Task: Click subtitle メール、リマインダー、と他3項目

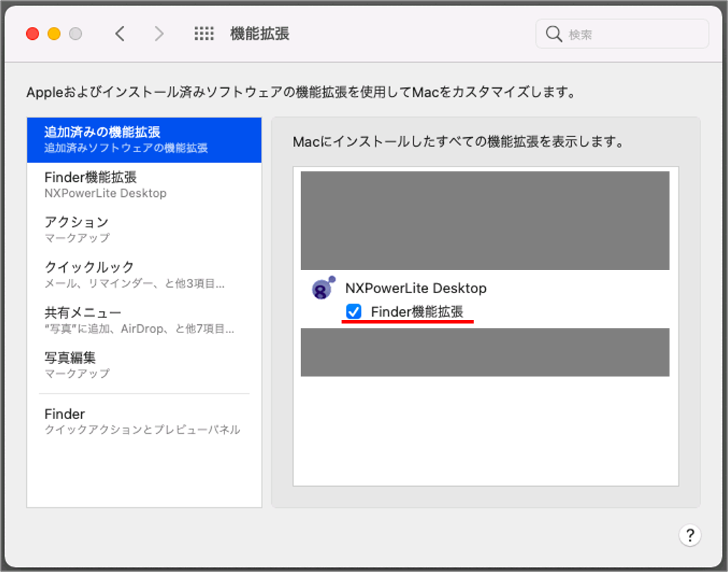Action: (x=135, y=283)
